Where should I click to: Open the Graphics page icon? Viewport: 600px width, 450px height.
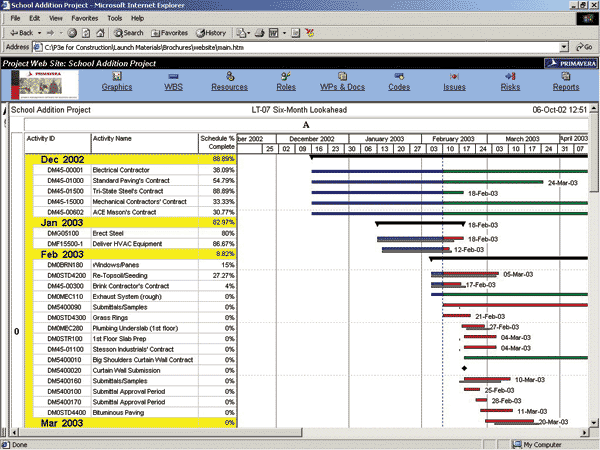[116, 76]
